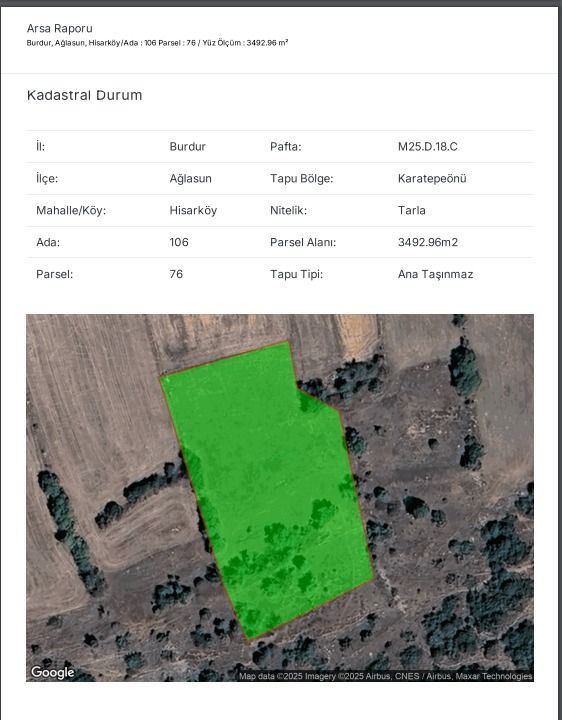Click the Nitelik value Tarla
Viewport: 562px width, 720px height.
coord(411,210)
